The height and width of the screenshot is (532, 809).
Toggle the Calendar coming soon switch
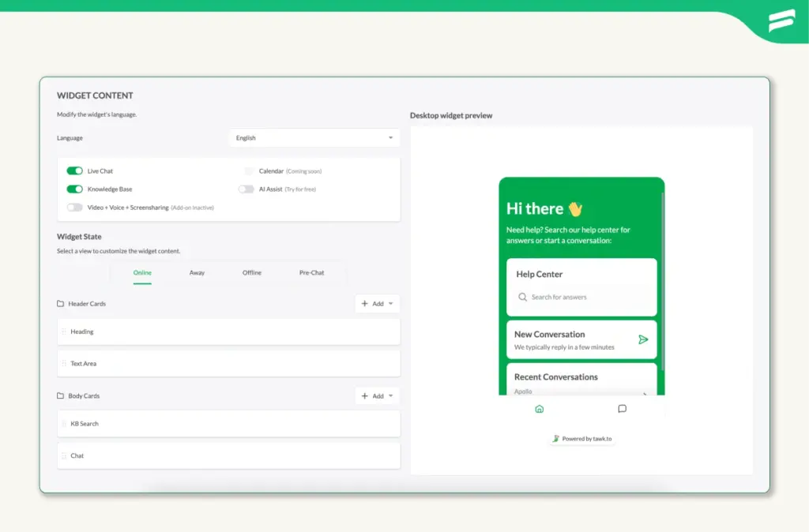pos(249,170)
